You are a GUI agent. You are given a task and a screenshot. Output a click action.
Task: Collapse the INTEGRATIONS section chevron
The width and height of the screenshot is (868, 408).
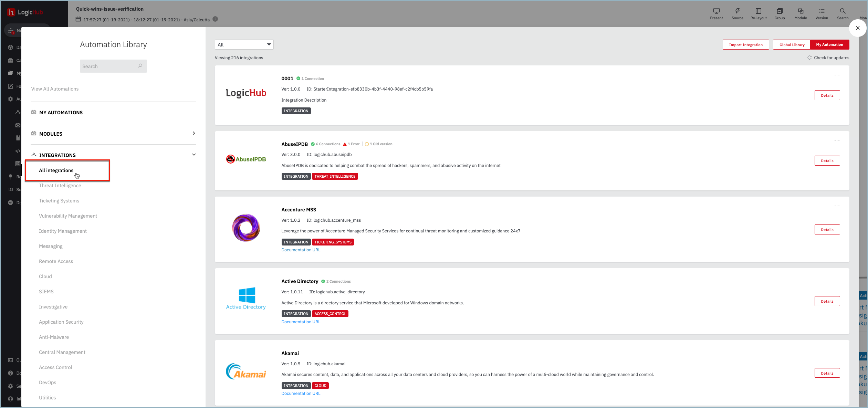click(194, 155)
